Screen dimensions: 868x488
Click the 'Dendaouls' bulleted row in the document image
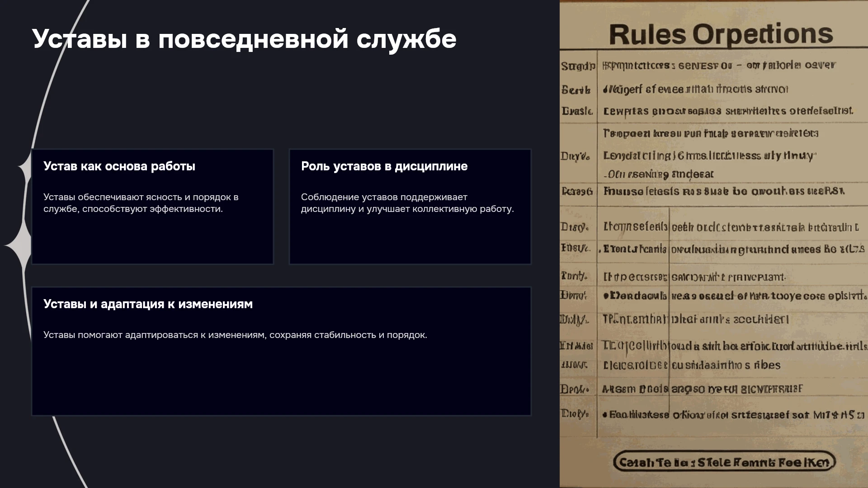pyautogui.click(x=713, y=296)
